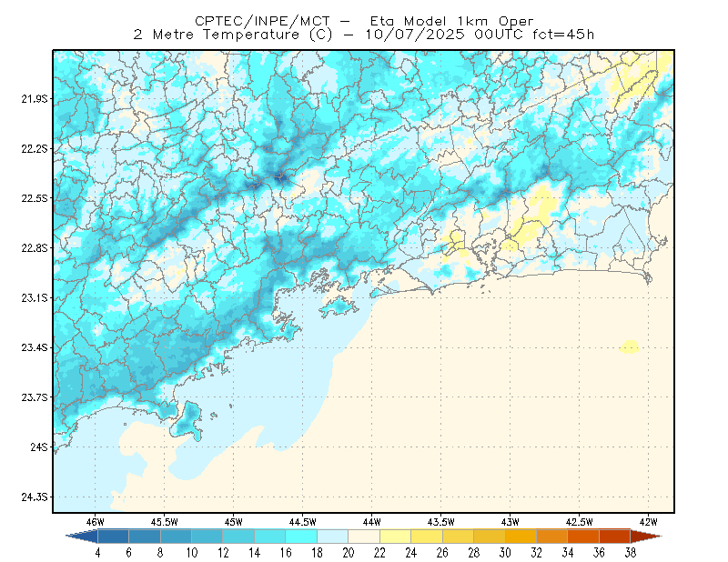
Task: Click the 'fct=45h' forecast label
Action: pos(563,35)
